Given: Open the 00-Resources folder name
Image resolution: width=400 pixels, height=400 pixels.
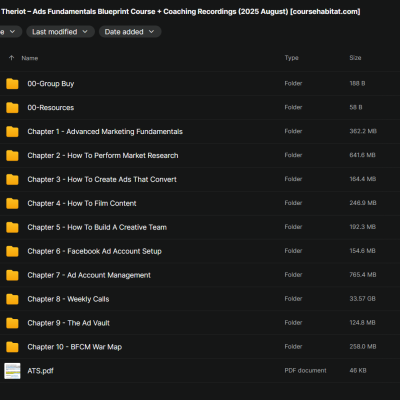Looking at the screenshot, I should coord(51,108).
